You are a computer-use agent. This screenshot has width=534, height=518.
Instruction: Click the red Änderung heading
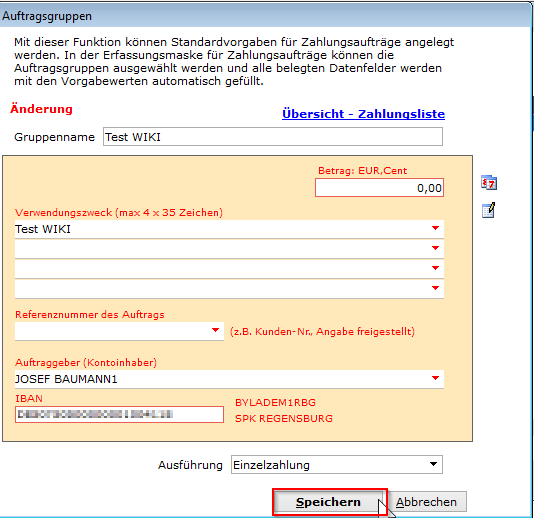pyautogui.click(x=41, y=109)
